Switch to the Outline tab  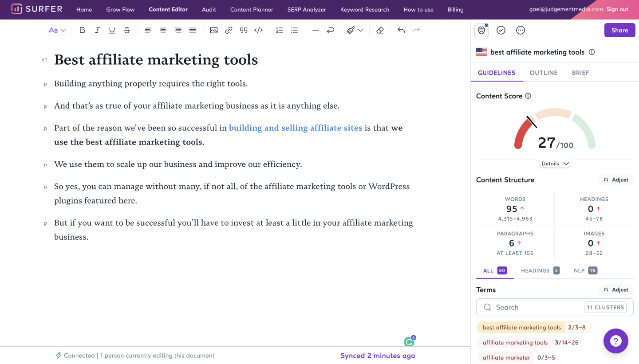[x=544, y=73]
